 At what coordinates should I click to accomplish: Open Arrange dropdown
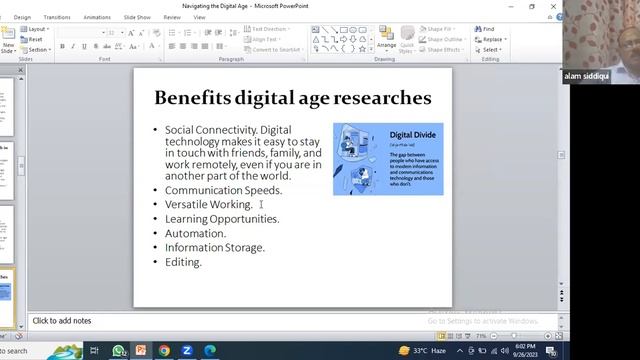(x=387, y=39)
